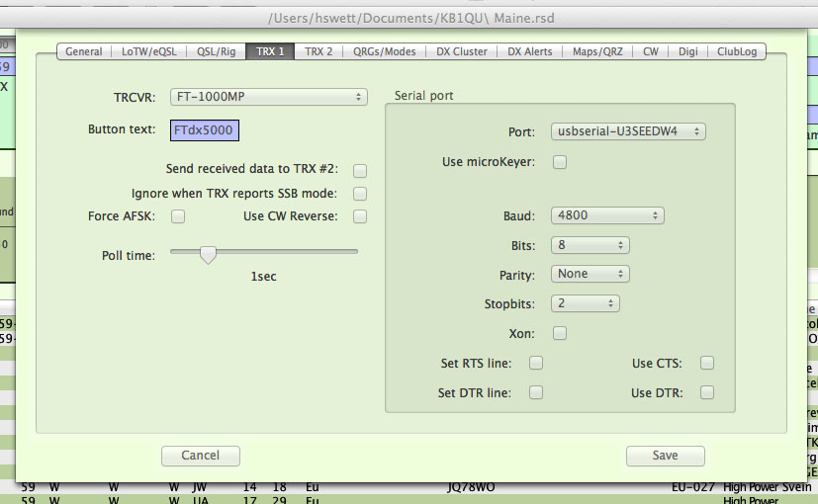The width and height of the screenshot is (818, 504).
Task: Tick the Use microKeyer checkbox
Action: point(560,162)
